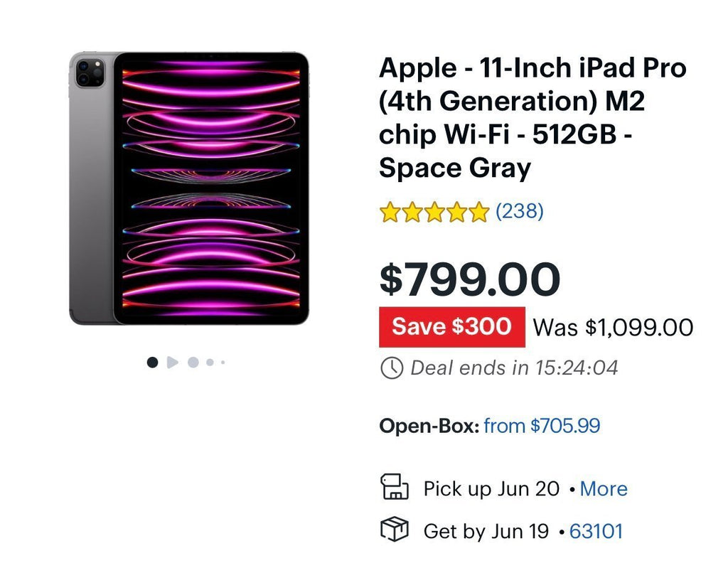
Task: Select the Save $300 deal badge
Action: point(451,326)
